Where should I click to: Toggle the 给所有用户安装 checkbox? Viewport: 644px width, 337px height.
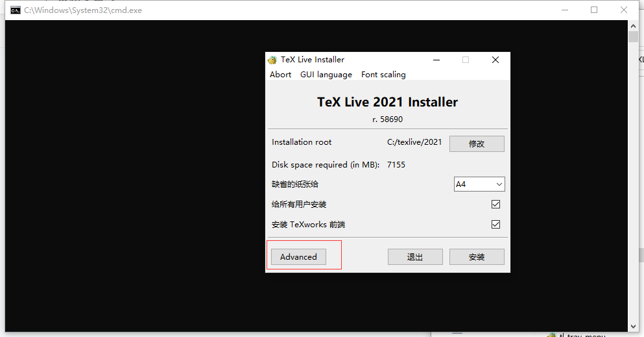(x=495, y=205)
